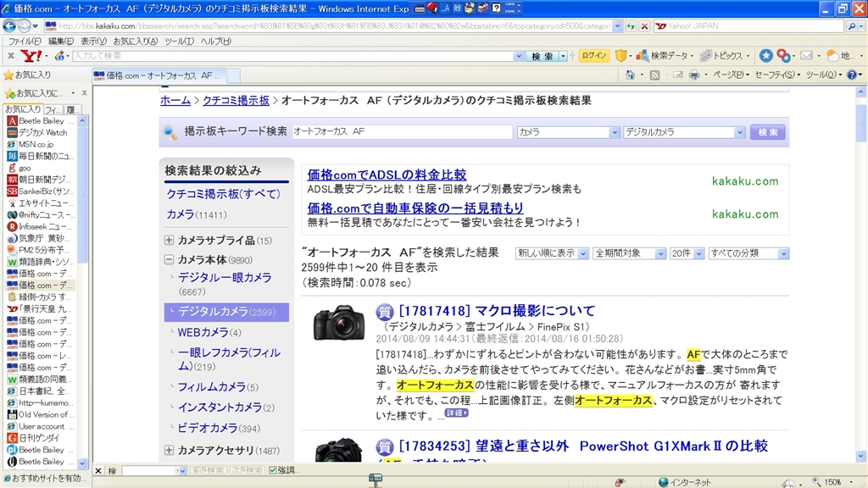This screenshot has width=868, height=488.
Task: Open 価格.comで自動車保険の一括見積もり link
Action: [415, 208]
